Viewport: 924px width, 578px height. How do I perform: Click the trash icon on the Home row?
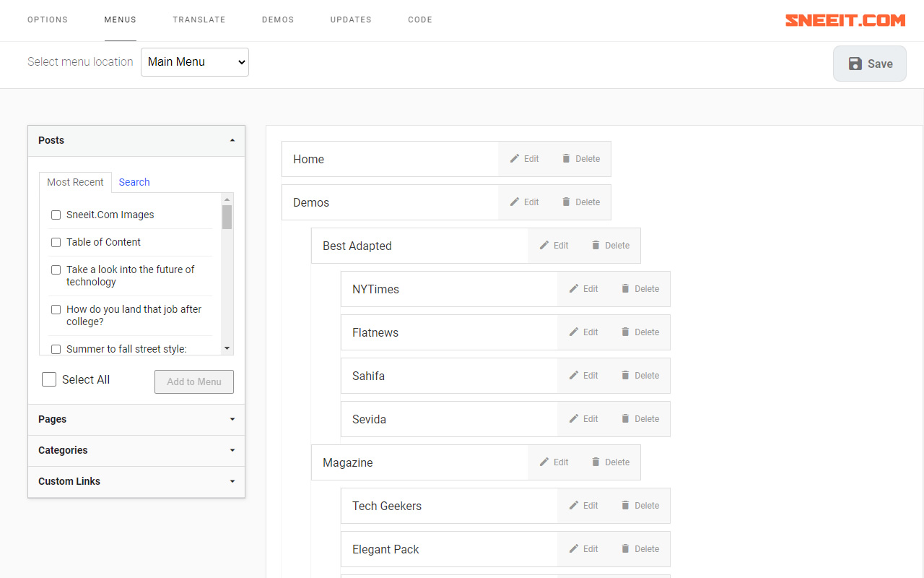566,159
